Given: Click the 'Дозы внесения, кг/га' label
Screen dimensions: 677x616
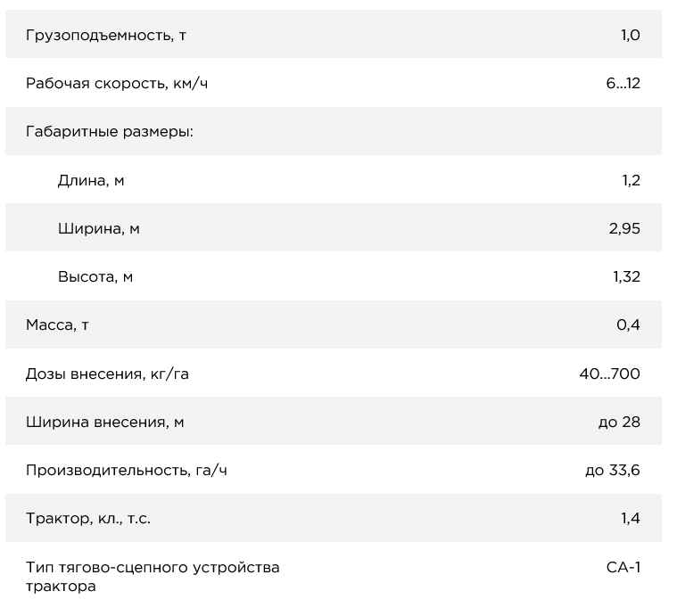Looking at the screenshot, I should (x=107, y=374).
